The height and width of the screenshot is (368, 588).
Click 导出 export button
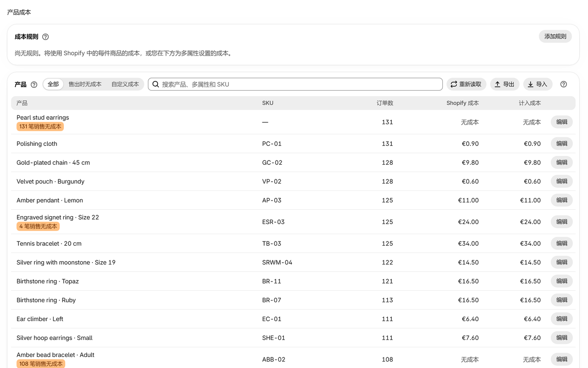coord(504,84)
